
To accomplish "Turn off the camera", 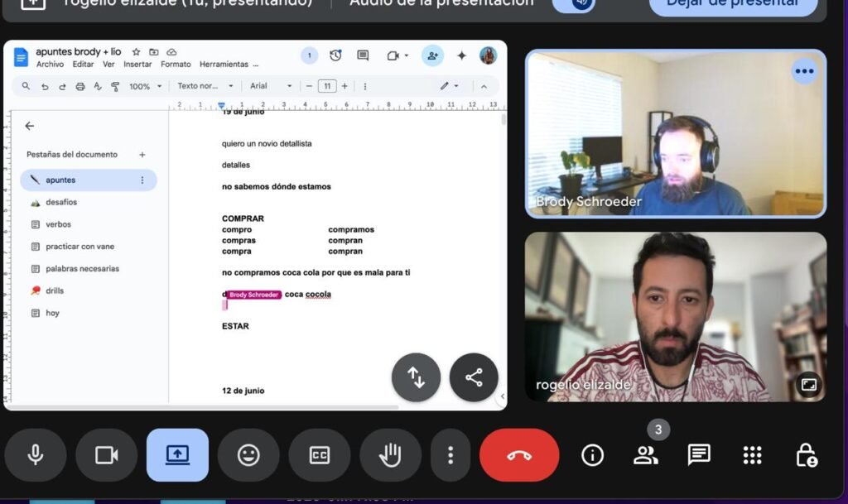I will pos(106,455).
